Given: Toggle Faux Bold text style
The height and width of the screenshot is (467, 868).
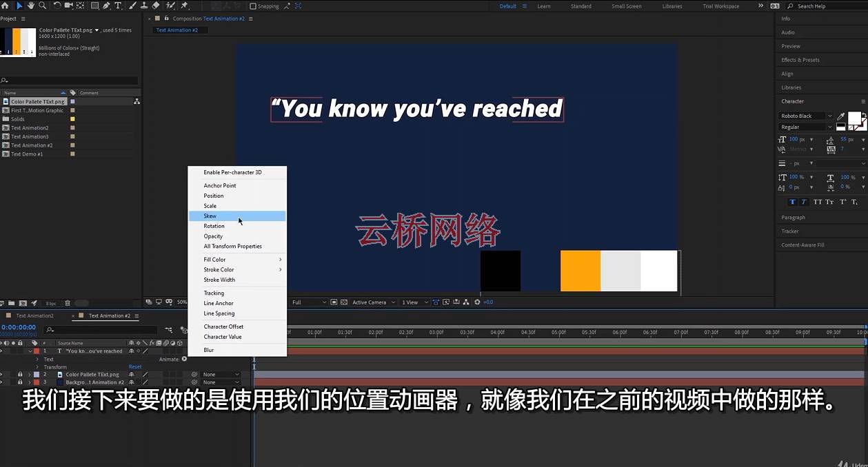Looking at the screenshot, I should click(x=792, y=202).
